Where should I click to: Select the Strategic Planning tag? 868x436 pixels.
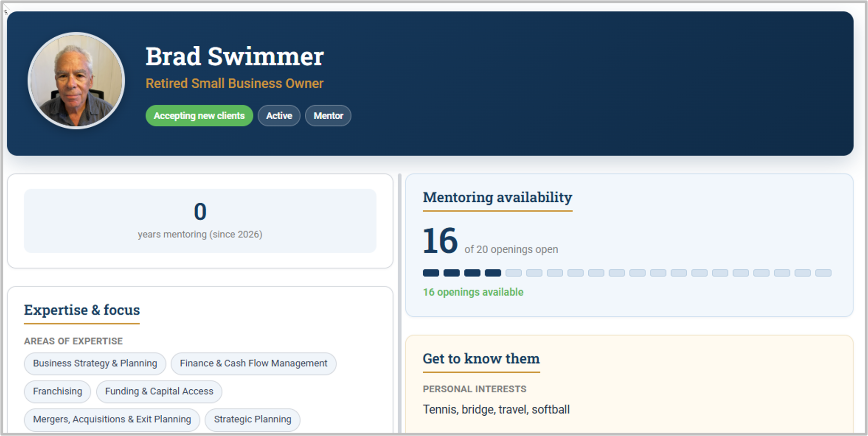pos(252,419)
